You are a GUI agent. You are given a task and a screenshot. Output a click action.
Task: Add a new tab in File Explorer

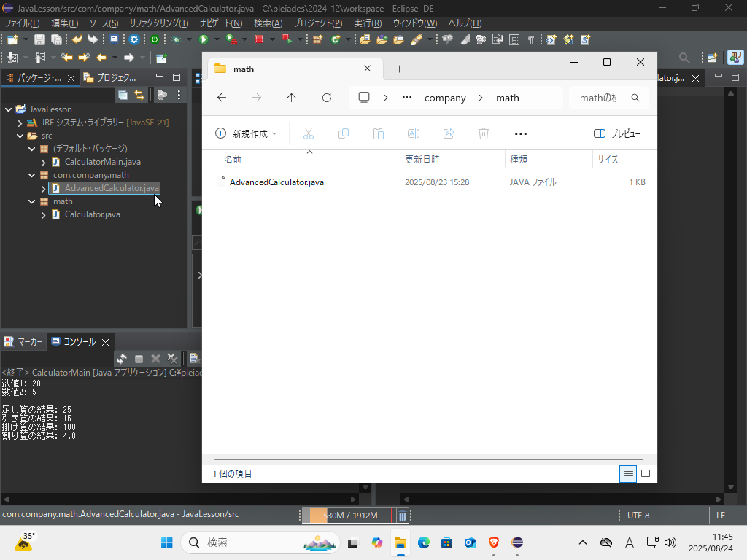399,69
